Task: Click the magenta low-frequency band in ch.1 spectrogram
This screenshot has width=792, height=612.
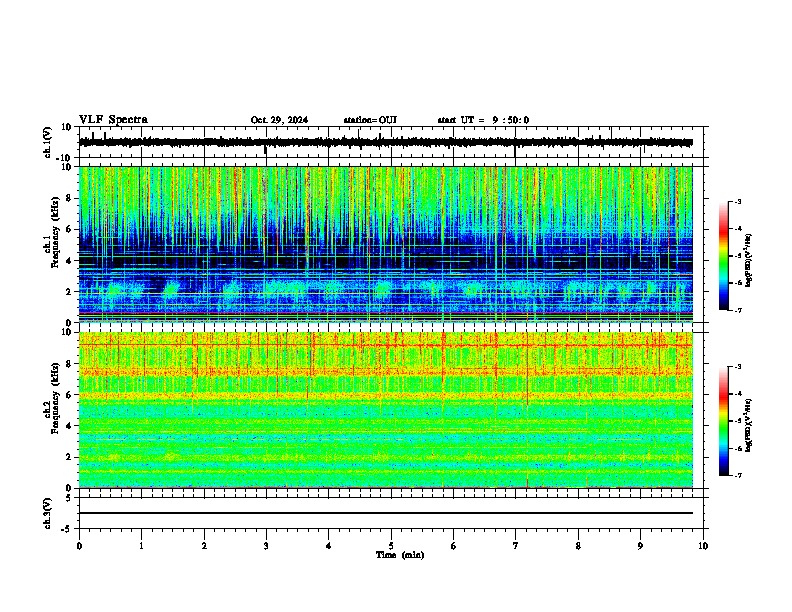Action: pos(386,315)
